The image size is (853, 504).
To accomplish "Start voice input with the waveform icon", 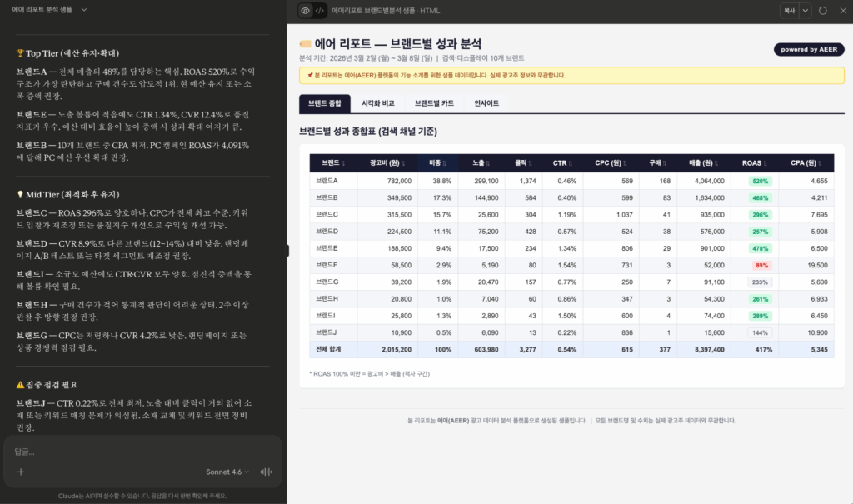I will click(267, 472).
